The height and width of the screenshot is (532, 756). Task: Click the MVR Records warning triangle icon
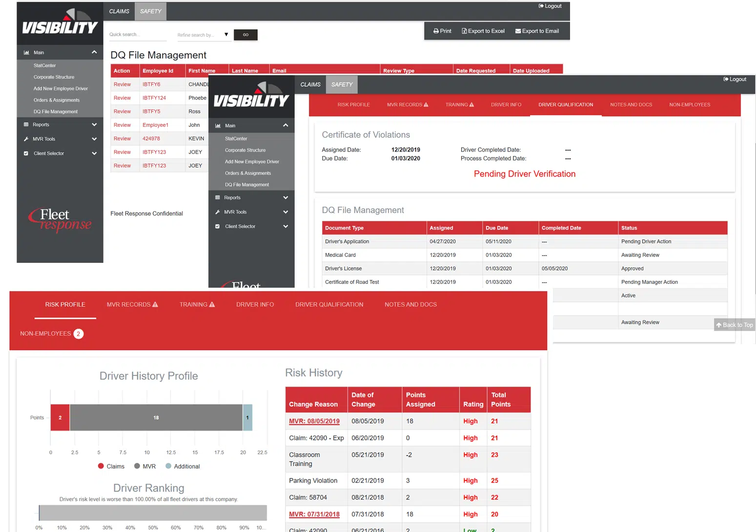pos(155,305)
